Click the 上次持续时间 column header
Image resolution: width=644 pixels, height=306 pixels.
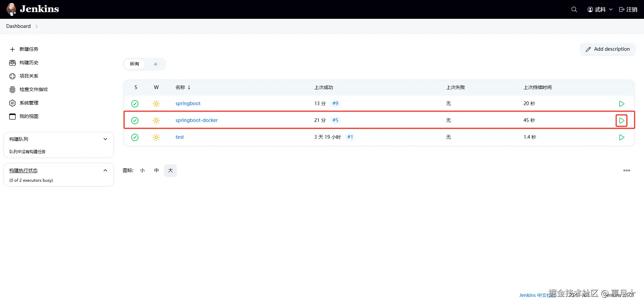[x=538, y=87]
